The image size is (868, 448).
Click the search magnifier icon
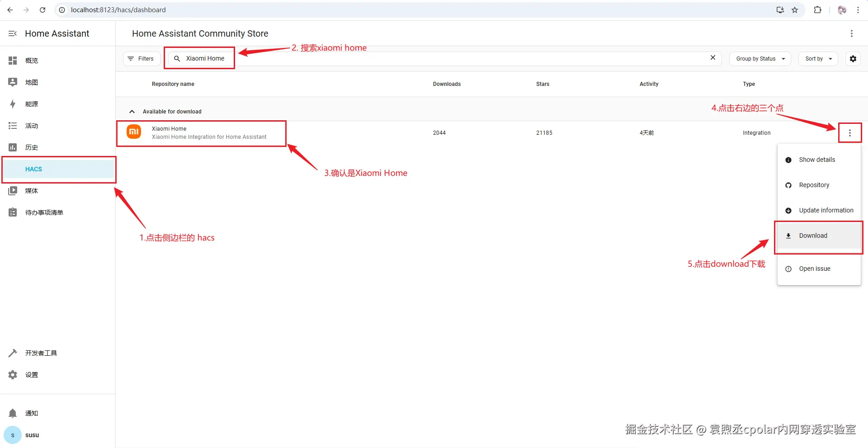tap(177, 59)
